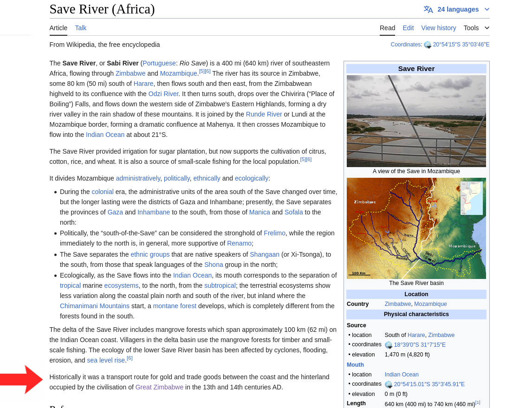The width and height of the screenshot is (532, 408).
Task: Follow the Harare link in intro paragraph
Action: pyautogui.click(x=143, y=84)
